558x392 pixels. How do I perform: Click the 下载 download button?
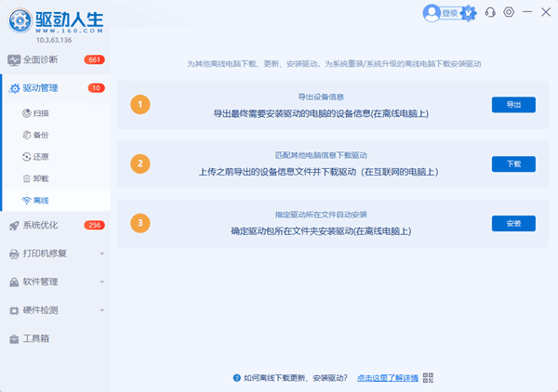[x=513, y=164]
